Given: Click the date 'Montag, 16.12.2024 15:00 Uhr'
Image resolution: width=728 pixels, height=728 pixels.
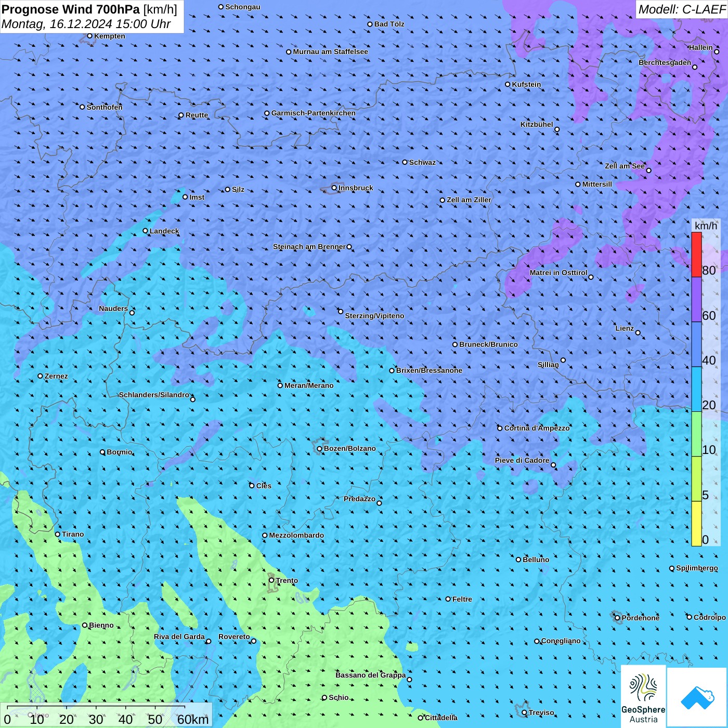Looking at the screenshot, I should pyautogui.click(x=86, y=24).
